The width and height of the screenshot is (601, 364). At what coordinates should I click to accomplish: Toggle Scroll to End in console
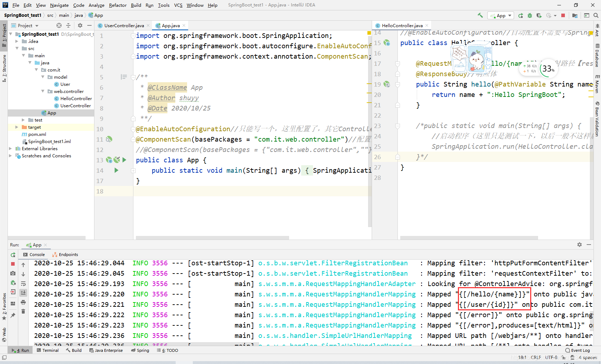tap(23, 292)
